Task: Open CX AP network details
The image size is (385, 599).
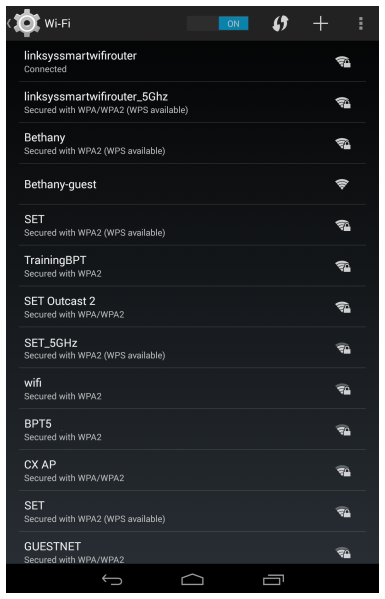Action: tap(192, 470)
